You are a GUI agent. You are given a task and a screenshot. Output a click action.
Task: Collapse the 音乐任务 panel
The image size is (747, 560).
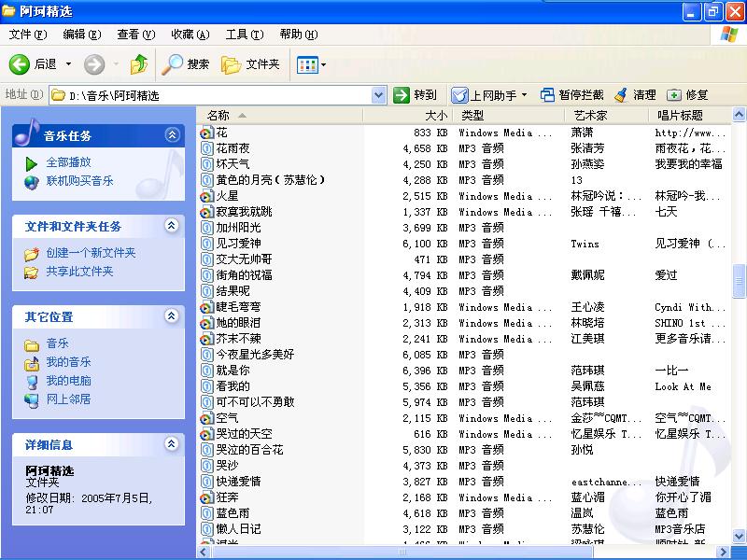click(x=172, y=135)
